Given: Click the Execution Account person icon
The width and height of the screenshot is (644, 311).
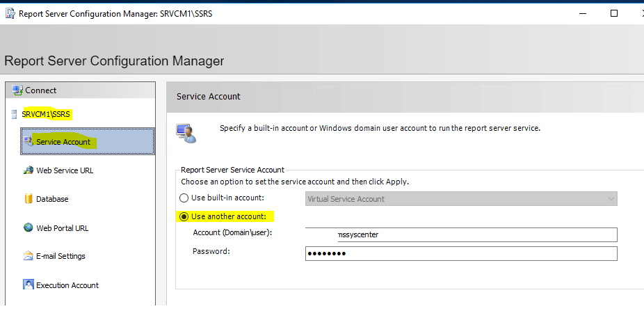Looking at the screenshot, I should [x=29, y=285].
